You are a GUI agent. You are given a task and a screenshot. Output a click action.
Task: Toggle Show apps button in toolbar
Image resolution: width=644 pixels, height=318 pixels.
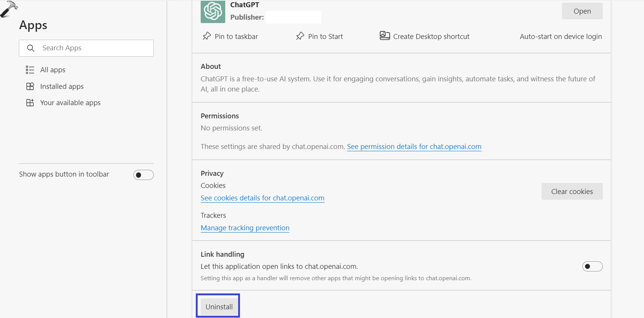143,175
